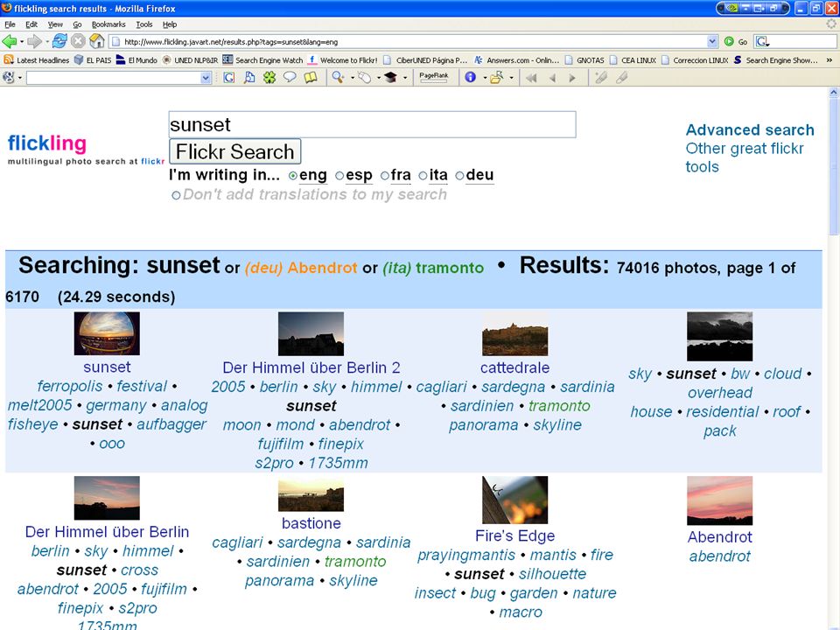Click the toolbar rewind double-arrow icon
This screenshot has height=630, width=840.
531,78
